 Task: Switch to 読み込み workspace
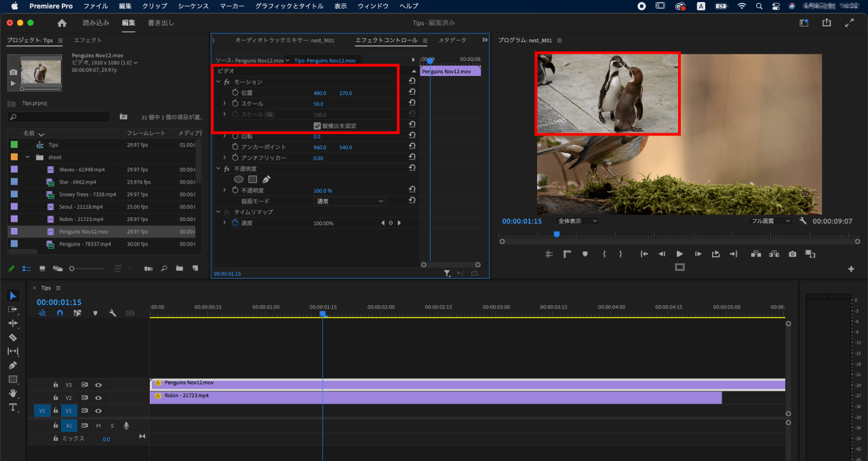click(x=96, y=22)
